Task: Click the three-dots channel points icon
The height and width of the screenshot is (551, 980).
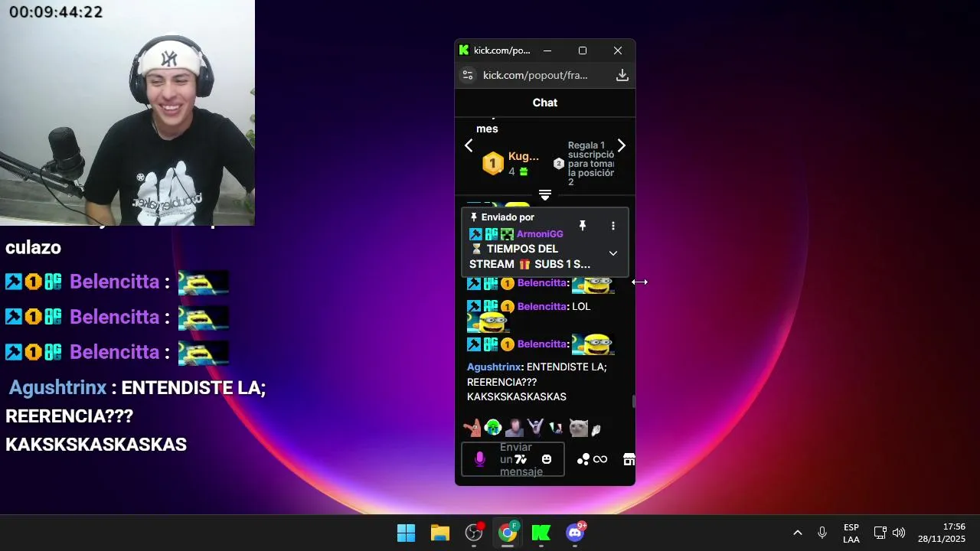Action: (x=583, y=459)
